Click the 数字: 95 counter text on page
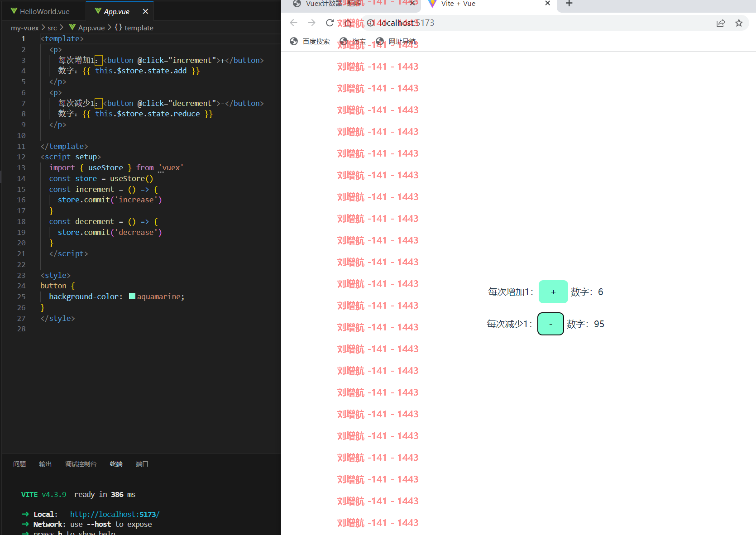 (x=585, y=324)
